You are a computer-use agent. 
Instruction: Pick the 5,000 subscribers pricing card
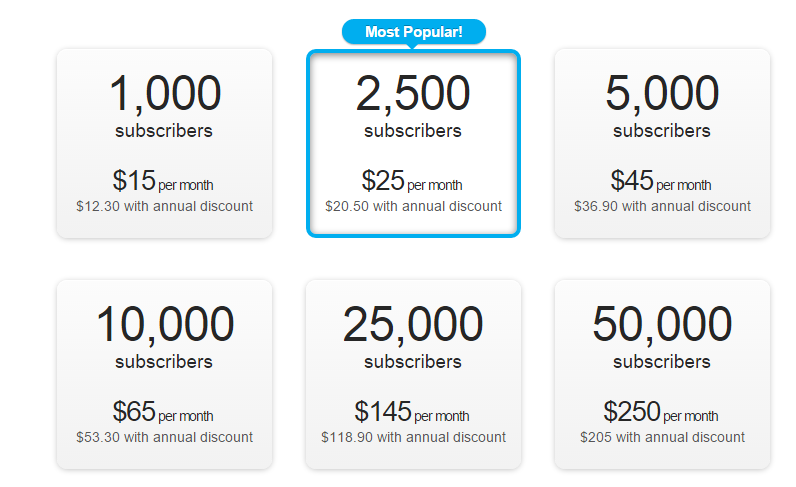[x=662, y=143]
